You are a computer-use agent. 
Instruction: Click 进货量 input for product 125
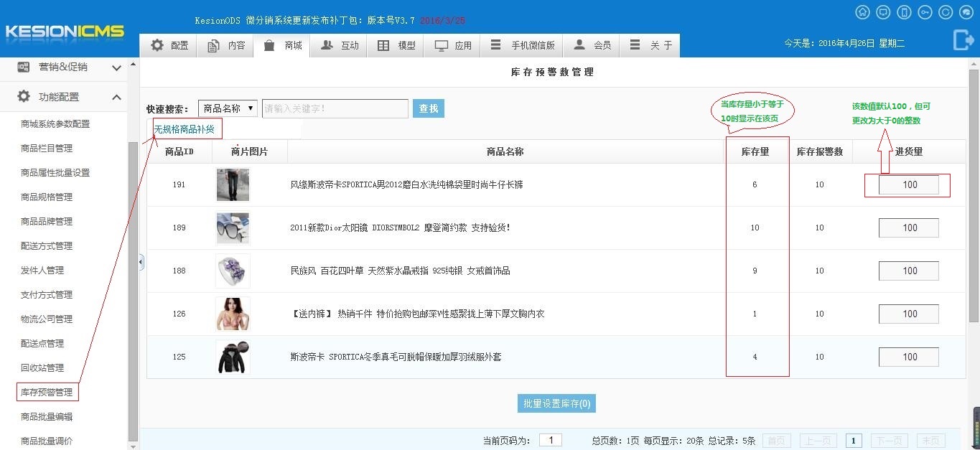909,357
